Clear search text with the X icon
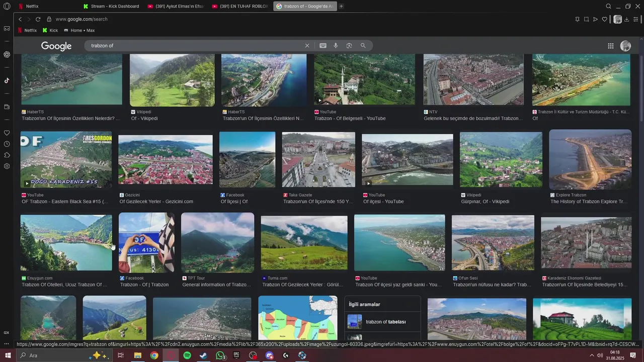This screenshot has width=644, height=362. [x=307, y=46]
